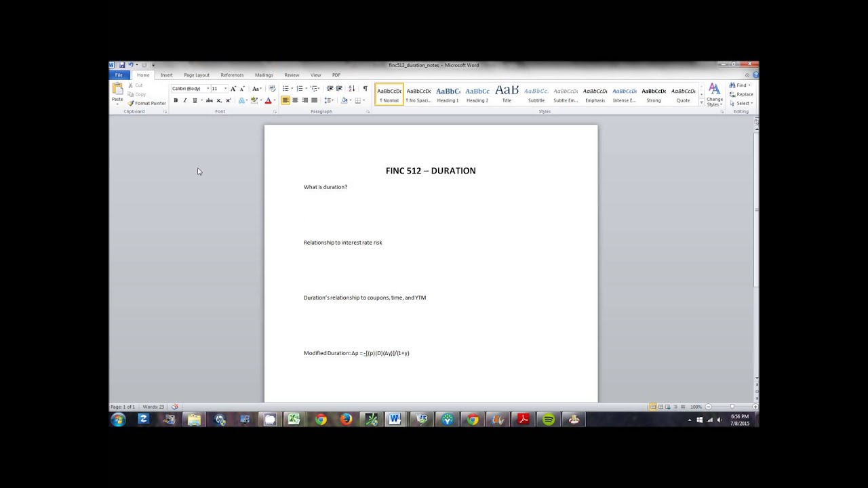The height and width of the screenshot is (488, 868).
Task: Click the Superscript icon
Action: 228,100
